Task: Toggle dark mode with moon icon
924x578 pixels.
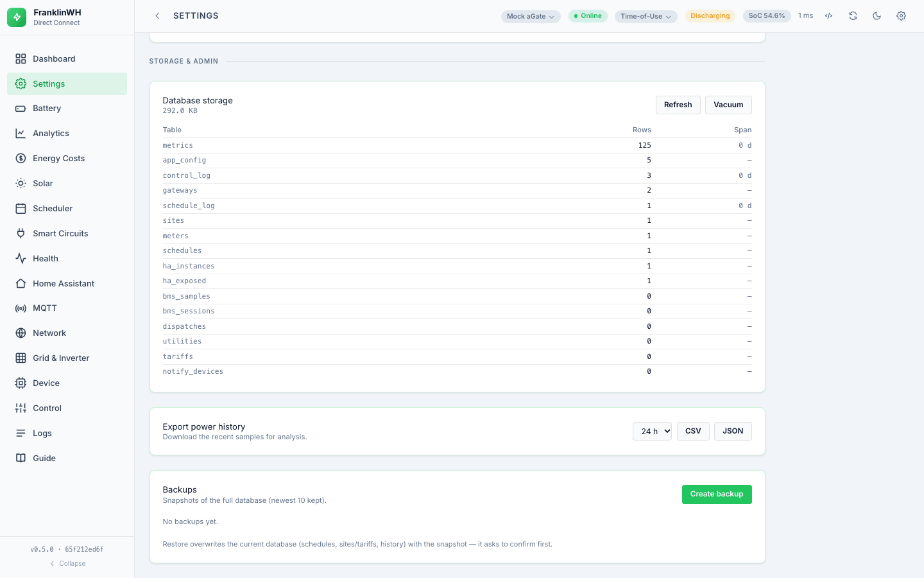Action: tap(877, 16)
